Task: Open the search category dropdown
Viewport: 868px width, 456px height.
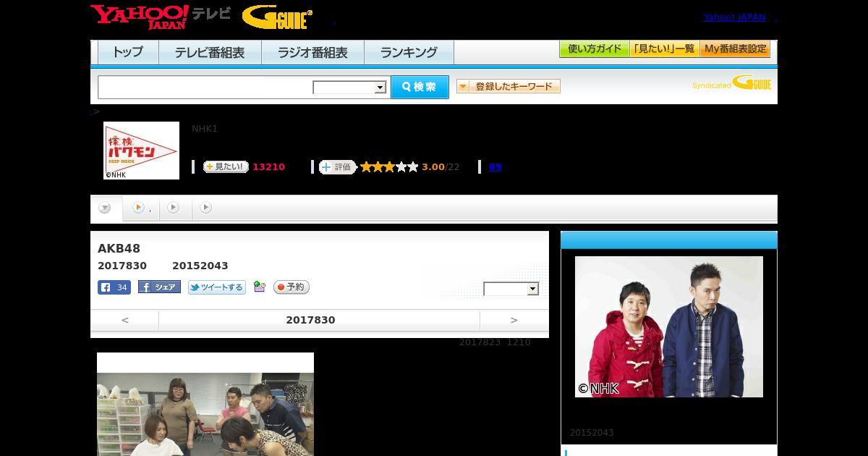Action: 350,88
